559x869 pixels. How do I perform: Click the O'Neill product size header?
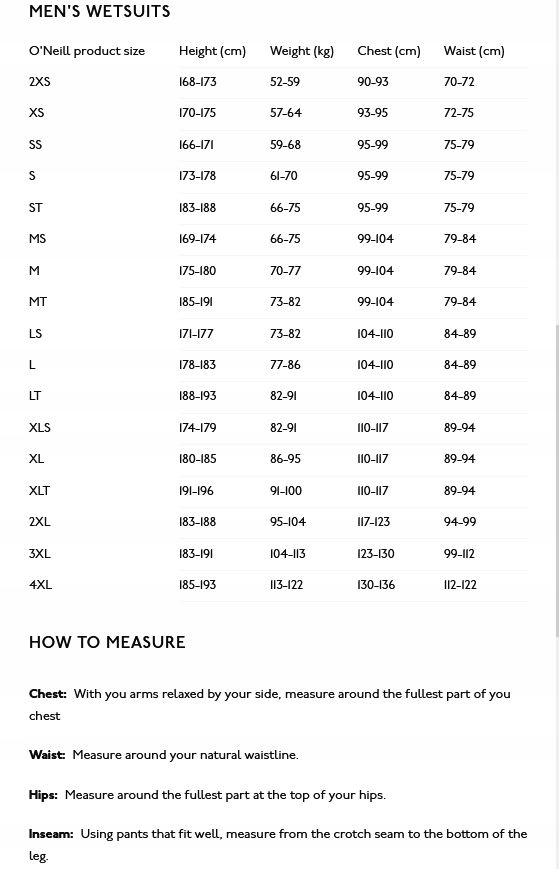point(87,51)
